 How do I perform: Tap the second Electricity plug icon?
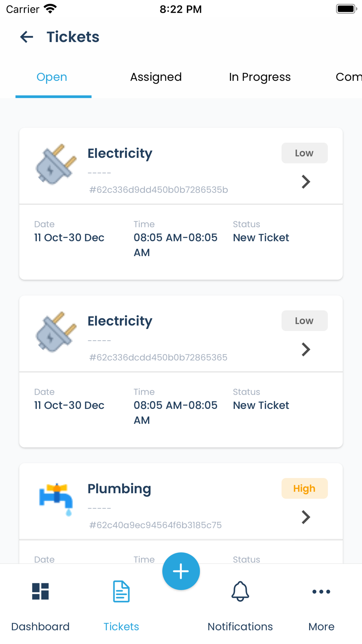[56, 332]
